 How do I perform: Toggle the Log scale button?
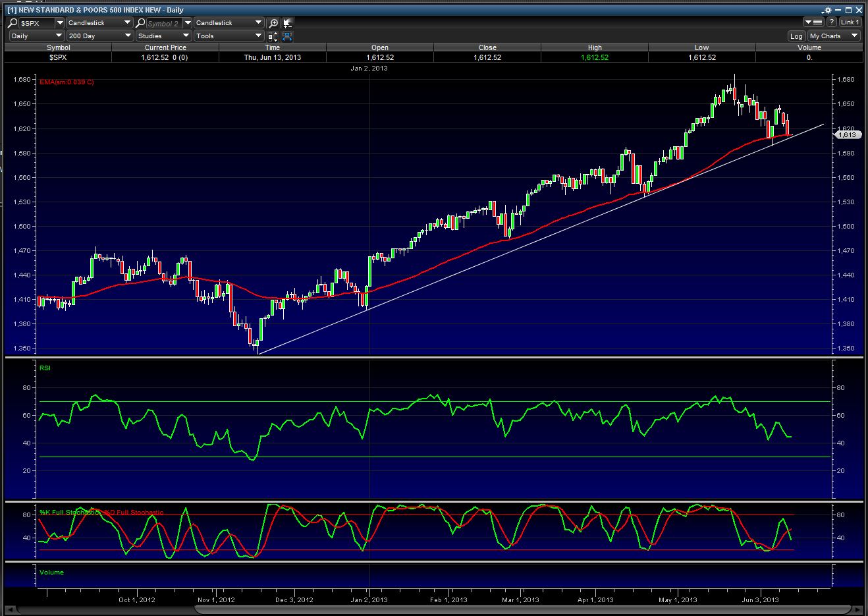[x=796, y=36]
